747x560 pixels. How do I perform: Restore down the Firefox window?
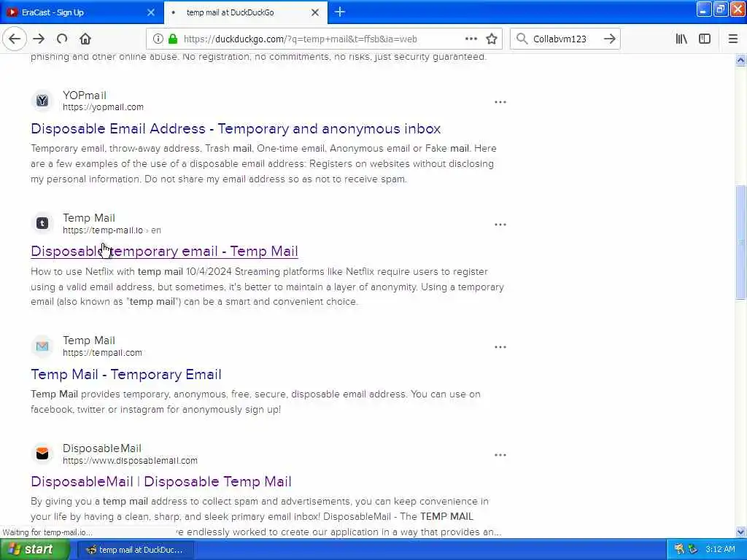coord(720,9)
